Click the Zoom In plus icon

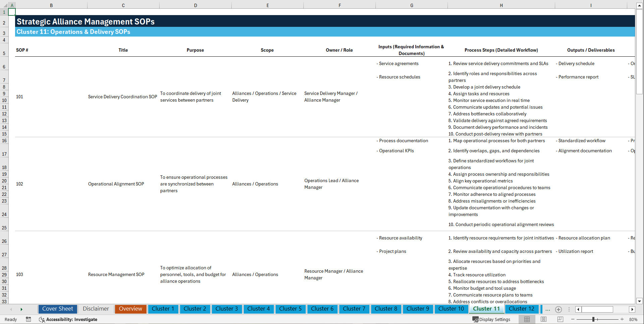coord(622,319)
